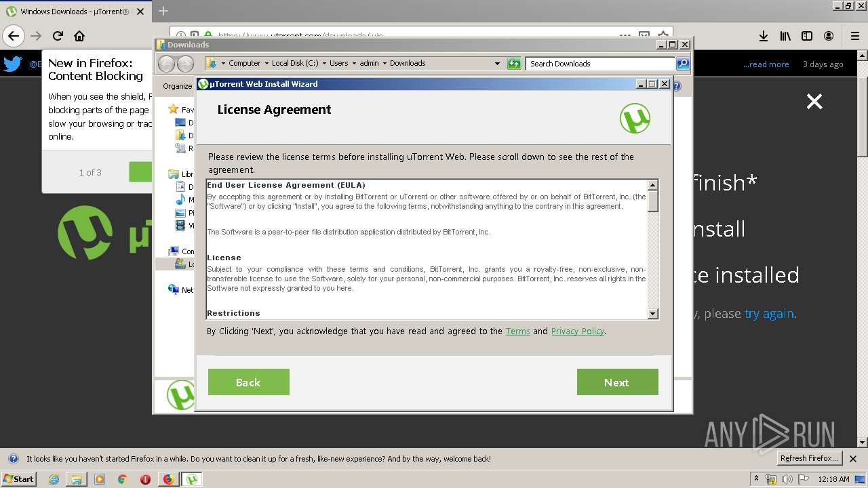Click Explorer forward button in Downloads window
This screenshot has width=868, height=488.
pyautogui.click(x=185, y=64)
